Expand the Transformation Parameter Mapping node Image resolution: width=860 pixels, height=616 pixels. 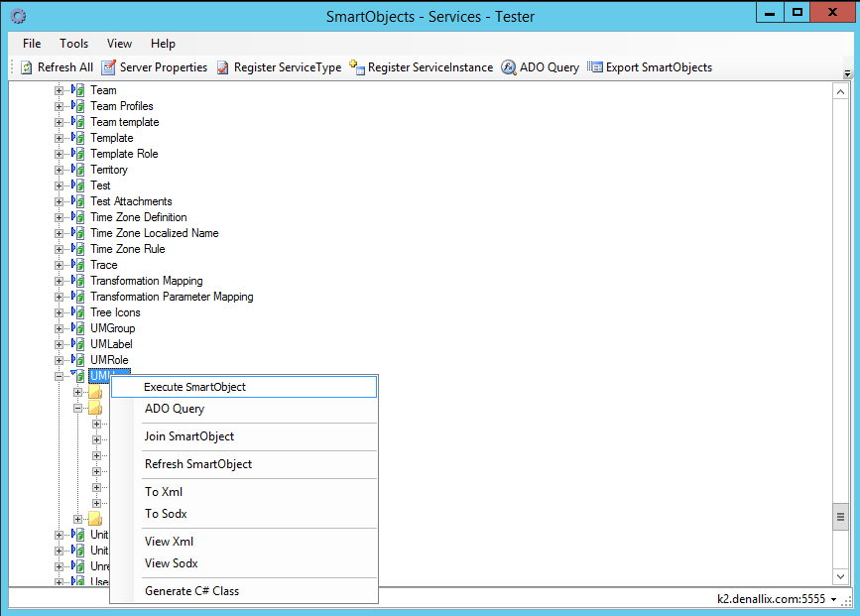click(59, 298)
